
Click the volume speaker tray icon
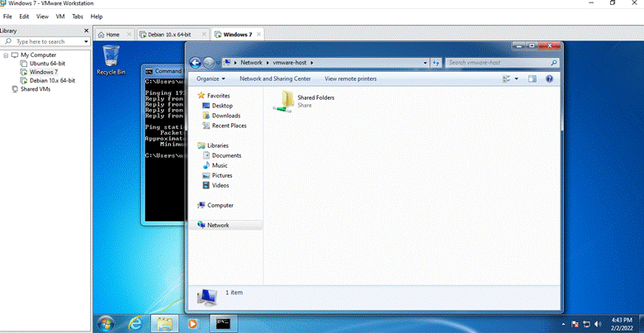[598, 324]
